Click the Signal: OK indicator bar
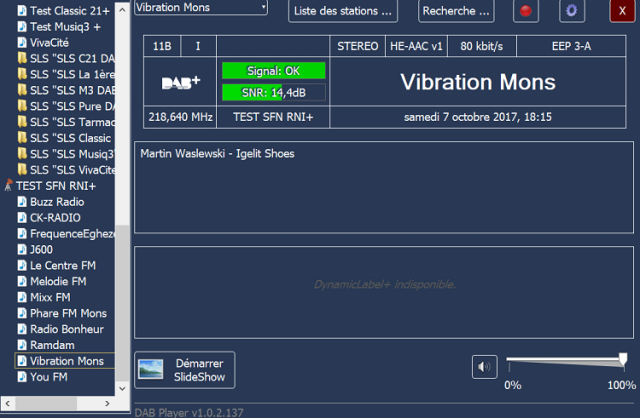640x418 pixels. click(273, 71)
